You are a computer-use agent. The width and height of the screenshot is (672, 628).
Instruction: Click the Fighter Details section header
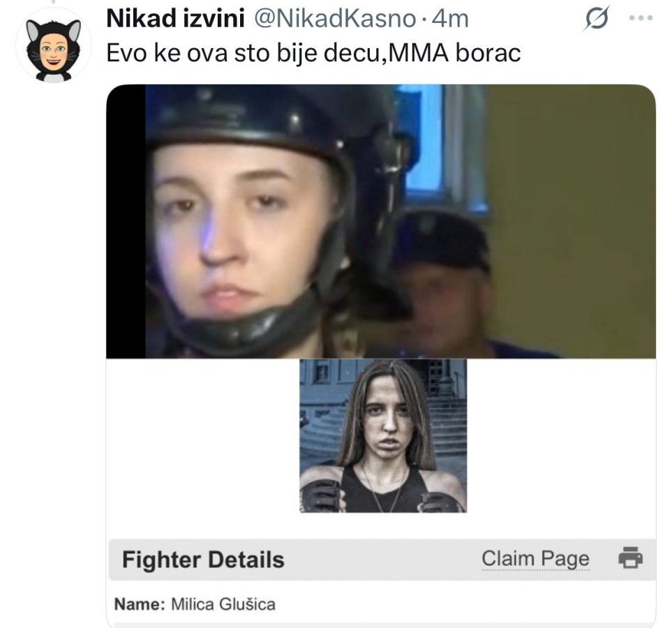(202, 560)
